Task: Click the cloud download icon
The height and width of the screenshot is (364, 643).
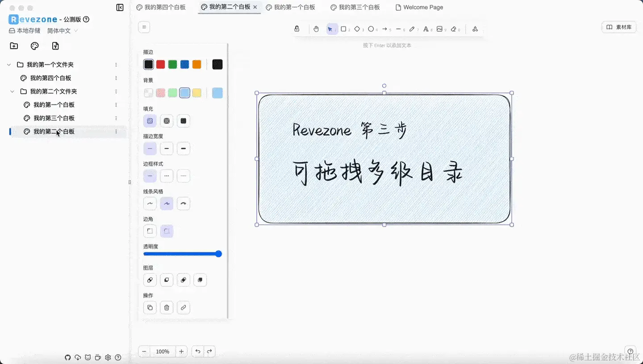Action: click(x=78, y=357)
